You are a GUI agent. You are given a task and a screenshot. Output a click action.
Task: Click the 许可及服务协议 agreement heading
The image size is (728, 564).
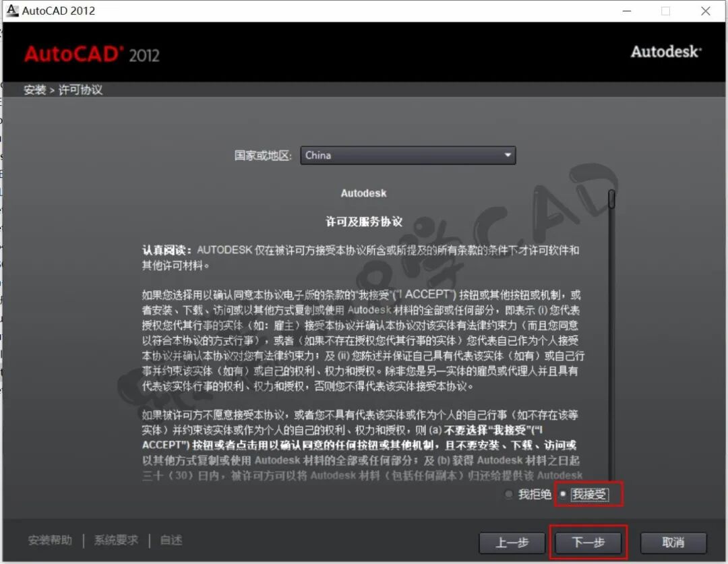point(363,222)
